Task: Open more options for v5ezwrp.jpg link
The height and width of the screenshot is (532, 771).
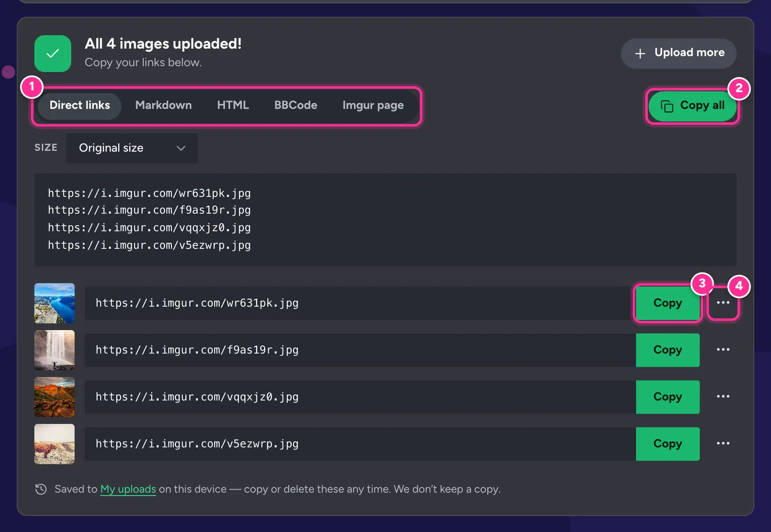Action: [723, 444]
